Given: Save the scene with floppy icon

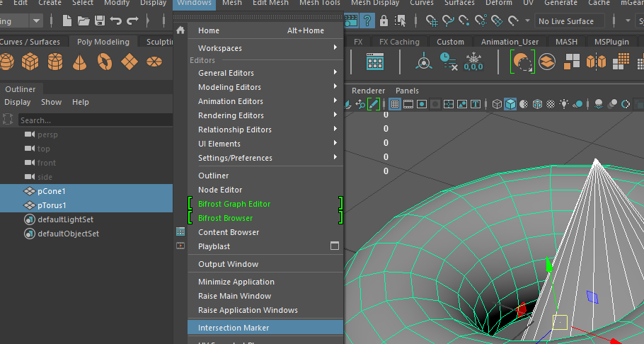Looking at the screenshot, I should tap(100, 21).
